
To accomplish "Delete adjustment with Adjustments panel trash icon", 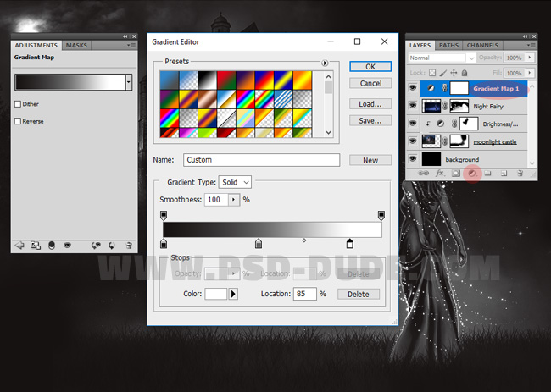I will tap(129, 246).
